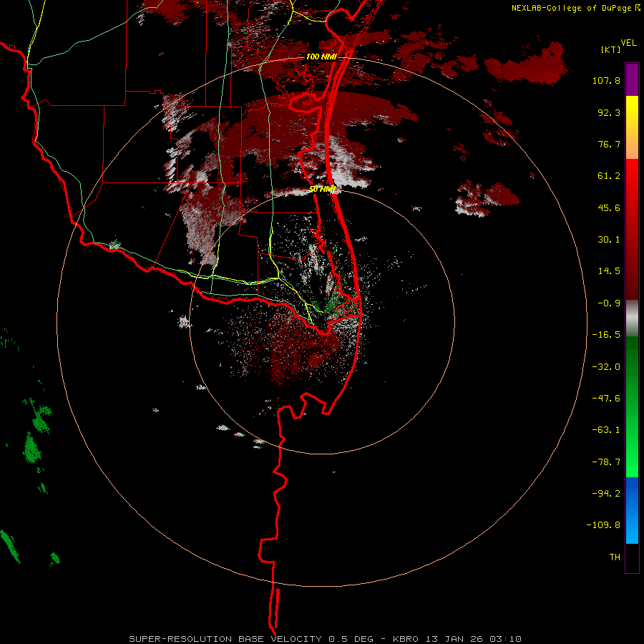The image size is (644, 644).
Task: Click the -63.1 velocity scale value
Action: coord(606,430)
